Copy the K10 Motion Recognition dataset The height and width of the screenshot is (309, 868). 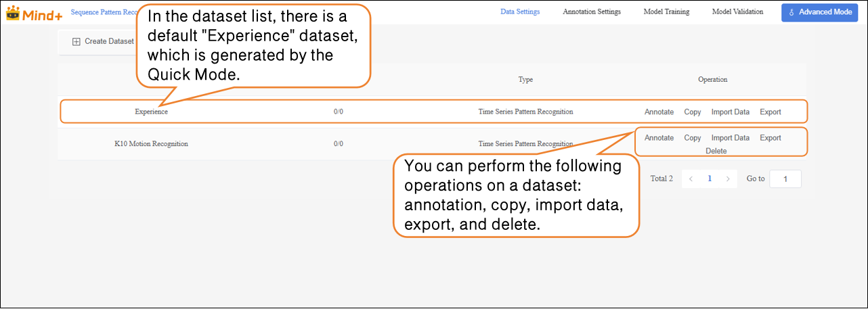(693, 138)
